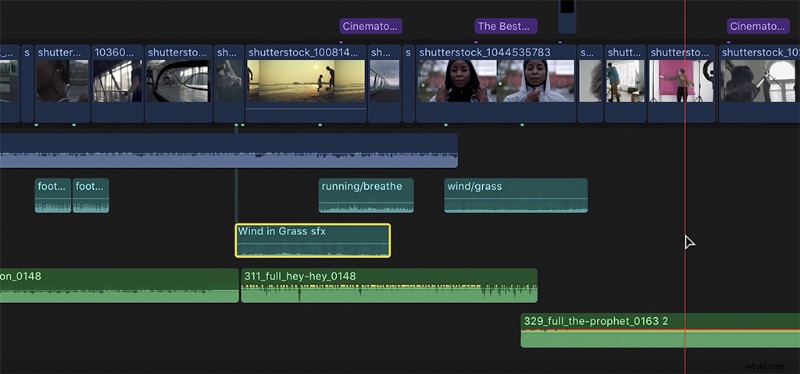Image resolution: width=800 pixels, height=374 pixels.
Task: Select the second "foot..." sound effect clip
Action: [x=91, y=195]
